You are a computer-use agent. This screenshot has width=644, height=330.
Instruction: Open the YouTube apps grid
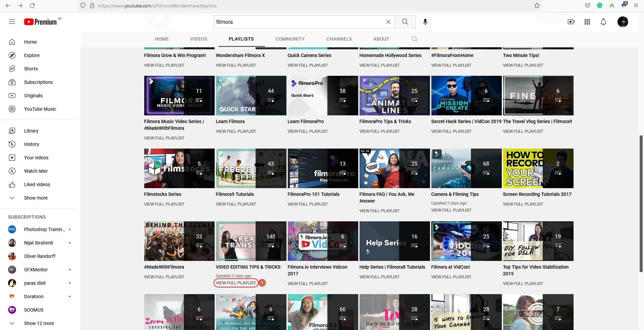tap(587, 22)
